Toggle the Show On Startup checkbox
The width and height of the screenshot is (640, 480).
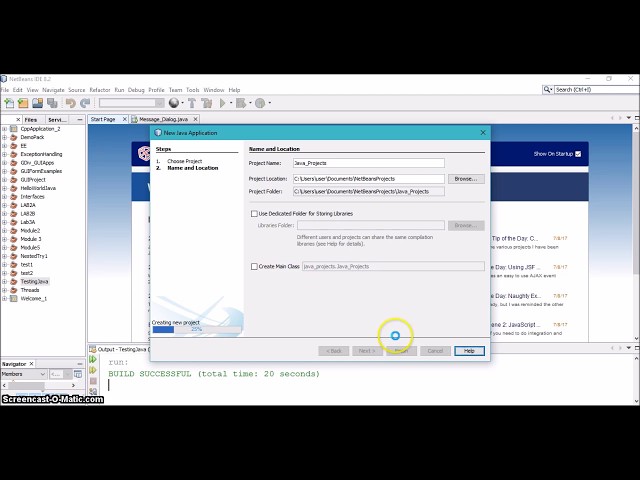578,154
